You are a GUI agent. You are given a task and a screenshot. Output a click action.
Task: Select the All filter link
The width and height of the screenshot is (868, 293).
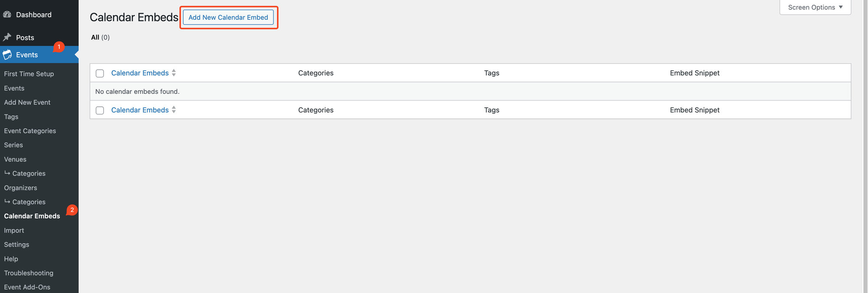tap(95, 37)
